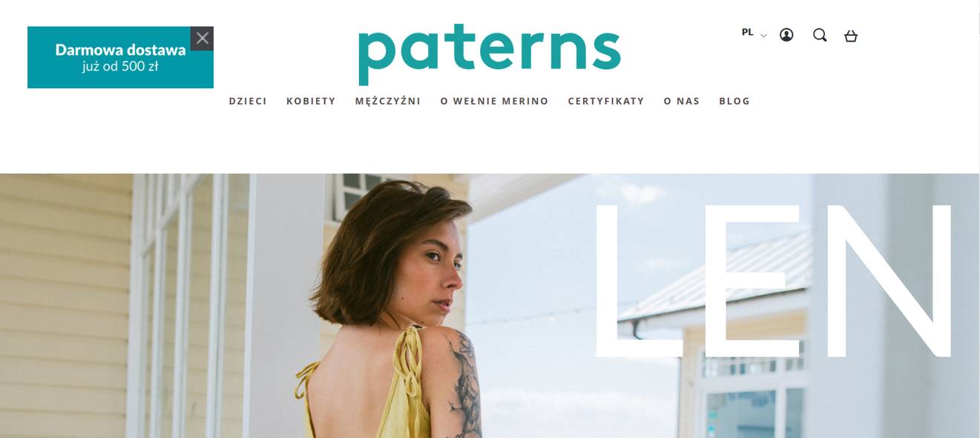Viewport: 980px width, 438px height.
Task: Click the large LEN hero headline
Action: coord(773,280)
